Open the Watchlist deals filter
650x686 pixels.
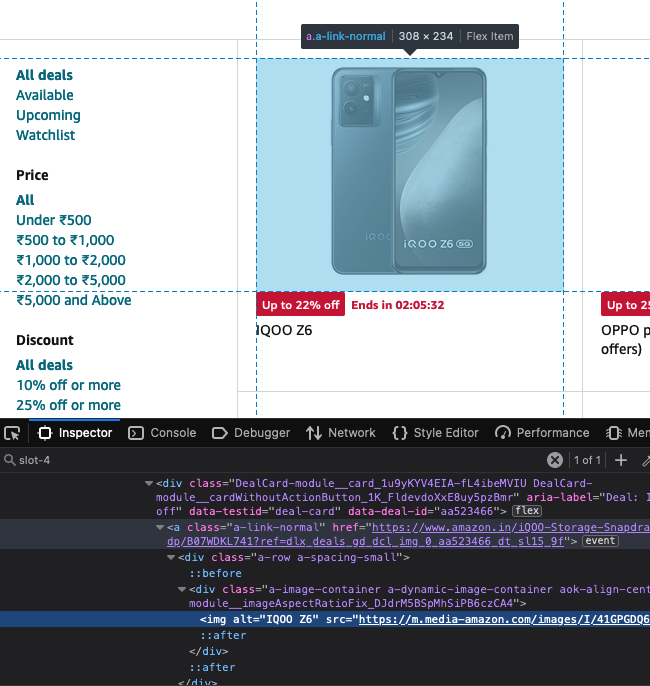coord(45,135)
